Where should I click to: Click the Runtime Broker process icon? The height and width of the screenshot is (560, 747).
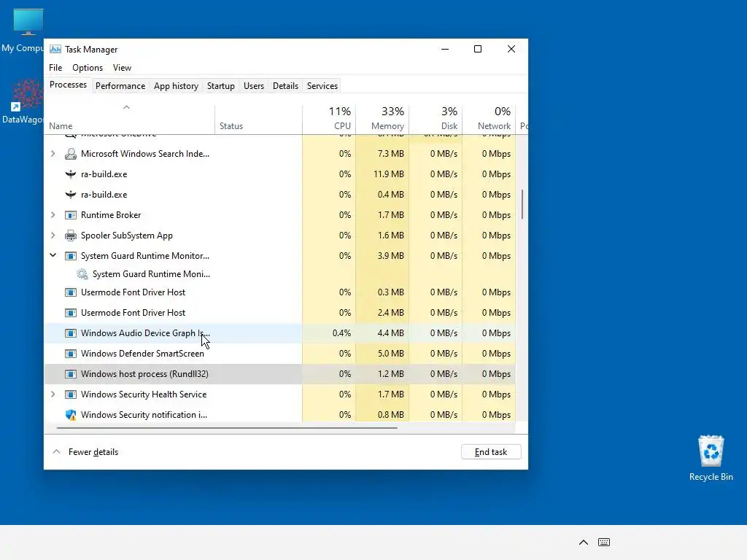(x=71, y=215)
